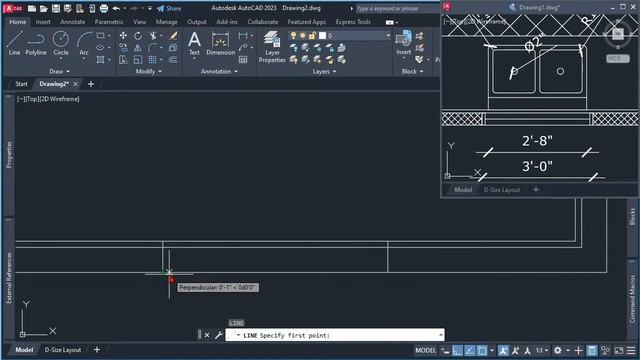Viewport: 640px width, 360px height.
Task: Click the Array tool icon
Action: coord(153,60)
